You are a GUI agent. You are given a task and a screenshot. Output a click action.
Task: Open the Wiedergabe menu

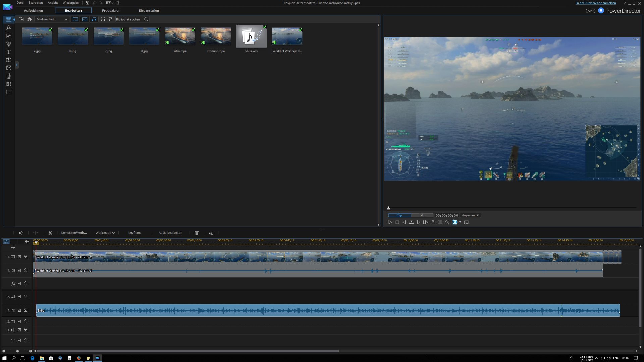pos(70,3)
